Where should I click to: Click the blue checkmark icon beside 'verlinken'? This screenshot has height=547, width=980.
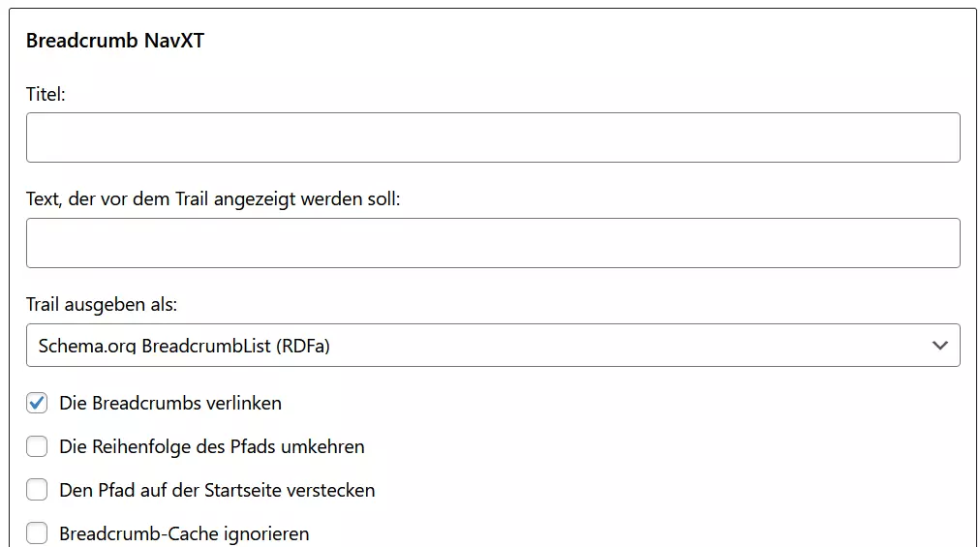tap(37, 403)
